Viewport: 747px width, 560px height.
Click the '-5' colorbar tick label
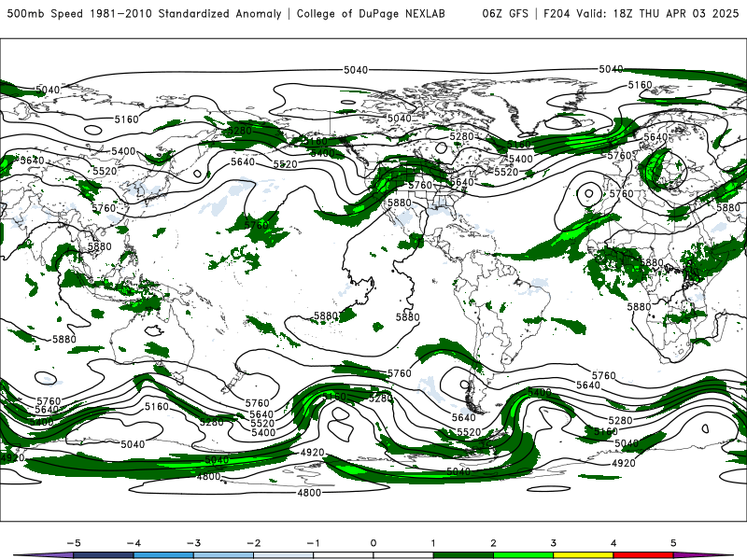74,543
